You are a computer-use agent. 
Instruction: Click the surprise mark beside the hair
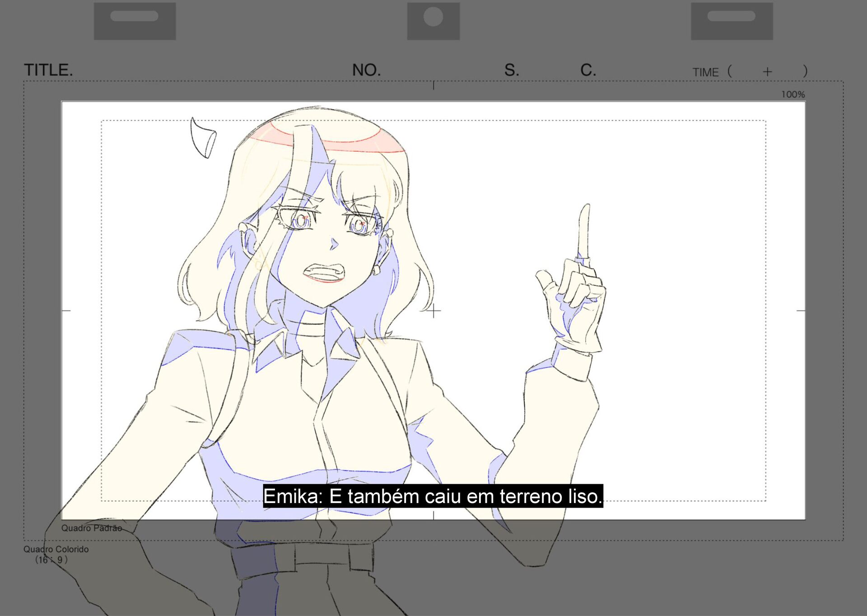(x=202, y=138)
